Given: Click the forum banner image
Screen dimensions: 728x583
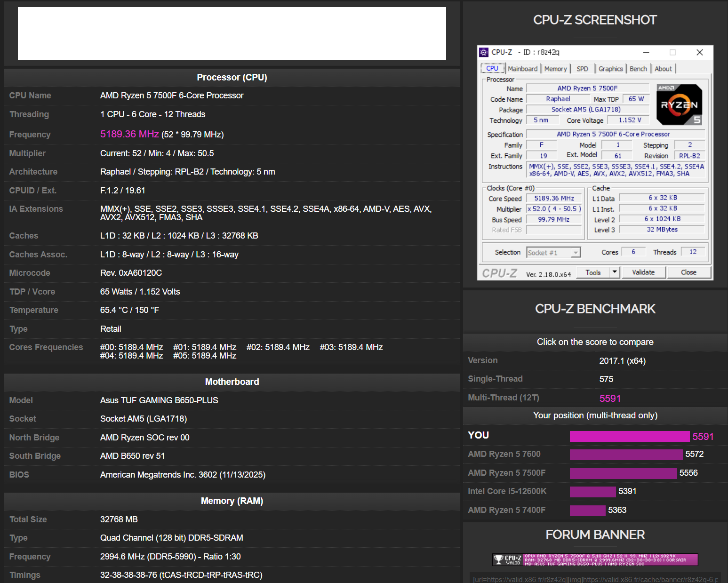Looking at the screenshot, I should 595,559.
